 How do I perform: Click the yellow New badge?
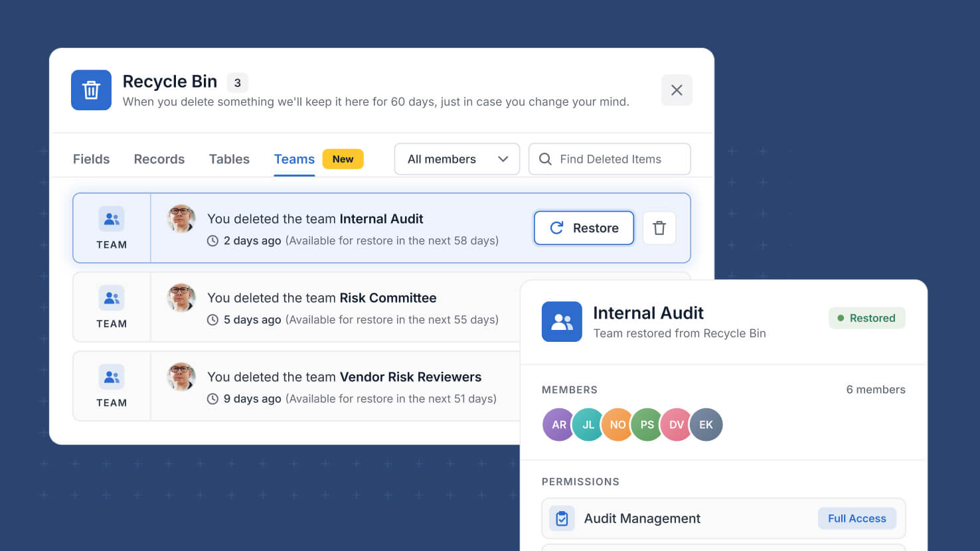point(343,159)
